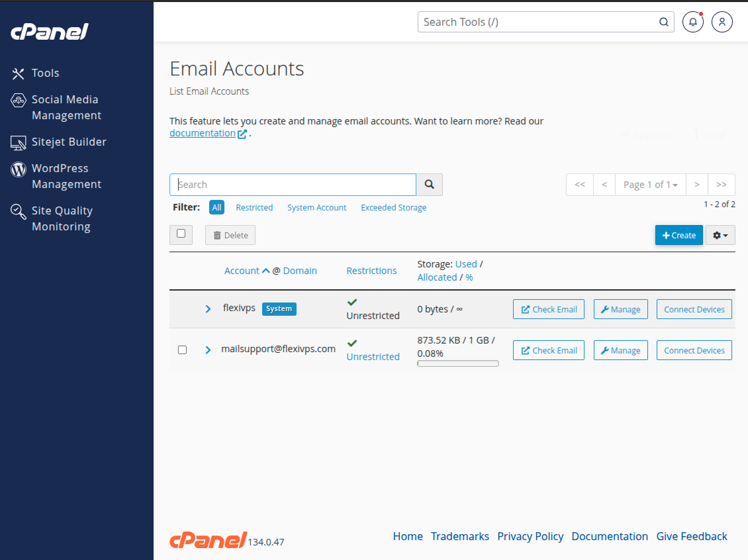The height and width of the screenshot is (560, 748).
Task: Select the All filter
Action: click(216, 207)
